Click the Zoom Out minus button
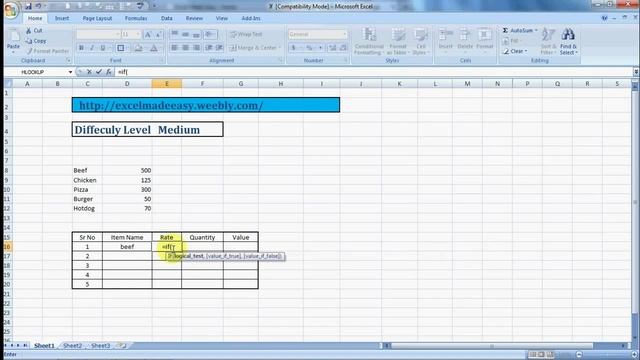This screenshot has width=640, height=360. pyautogui.click(x=579, y=354)
